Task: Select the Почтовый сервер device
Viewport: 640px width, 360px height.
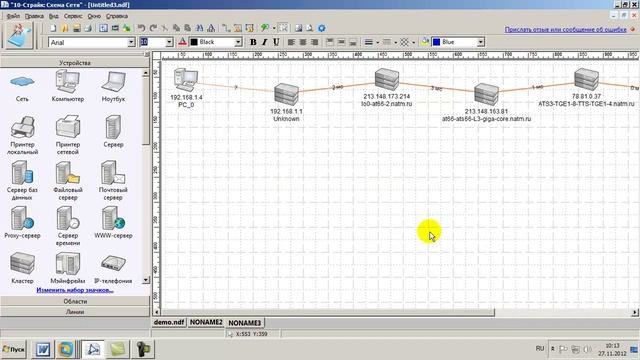Action: pyautogui.click(x=113, y=180)
